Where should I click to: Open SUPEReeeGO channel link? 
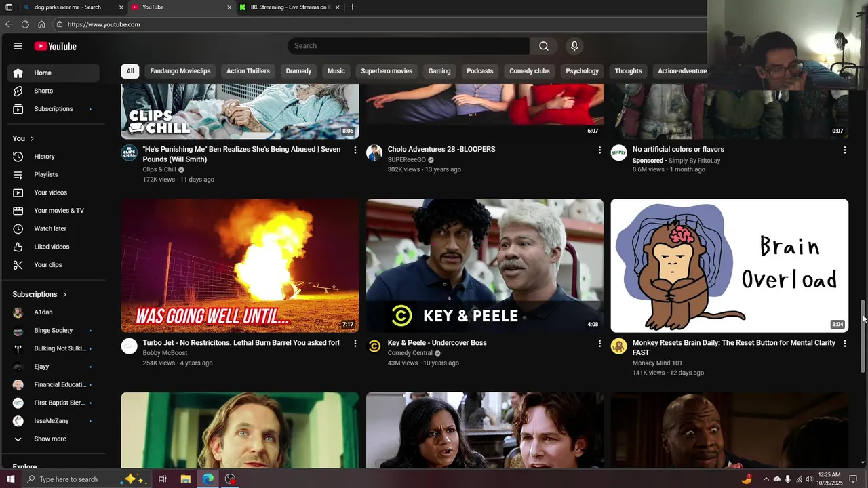pyautogui.click(x=407, y=160)
